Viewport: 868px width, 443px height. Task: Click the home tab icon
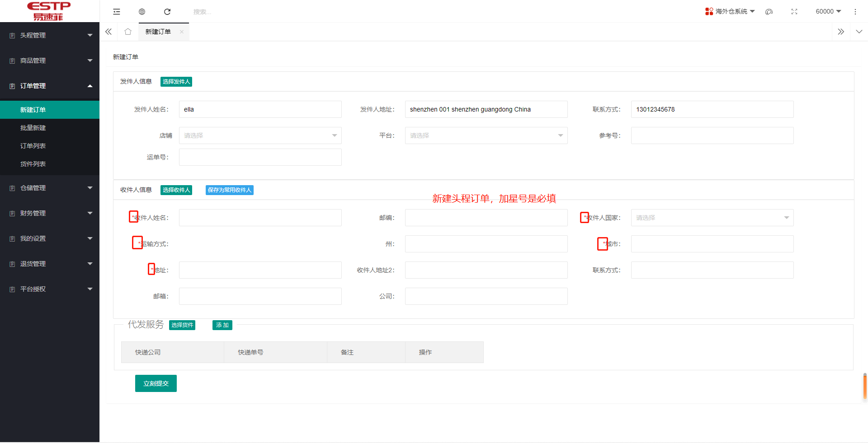tap(128, 32)
